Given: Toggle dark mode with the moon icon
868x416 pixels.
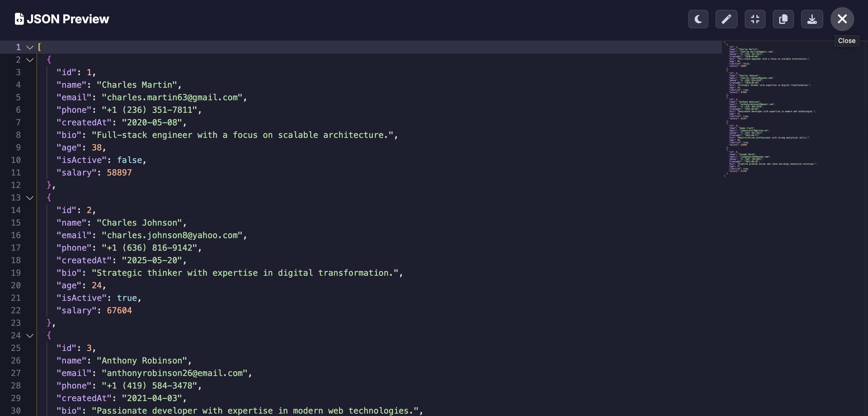Looking at the screenshot, I should pos(698,19).
